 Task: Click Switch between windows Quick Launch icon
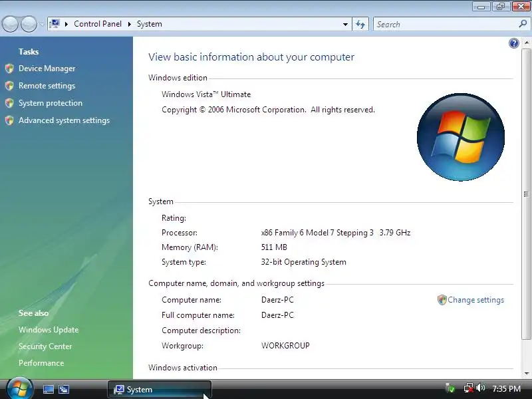tap(64, 389)
